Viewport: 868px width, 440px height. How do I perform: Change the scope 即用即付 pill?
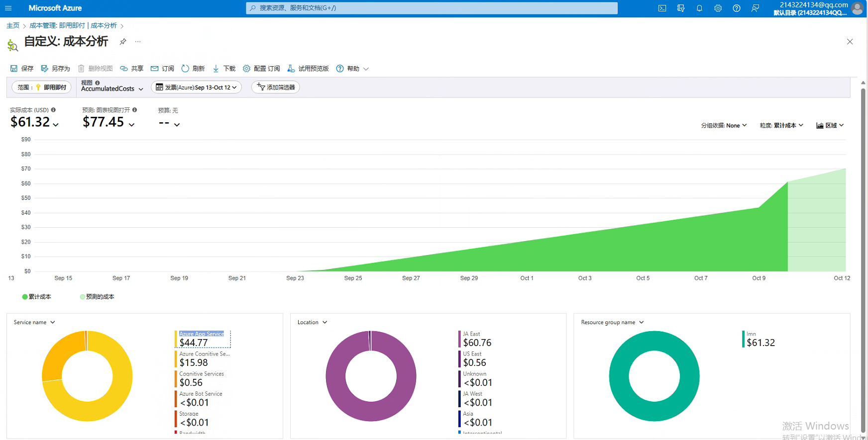click(42, 87)
